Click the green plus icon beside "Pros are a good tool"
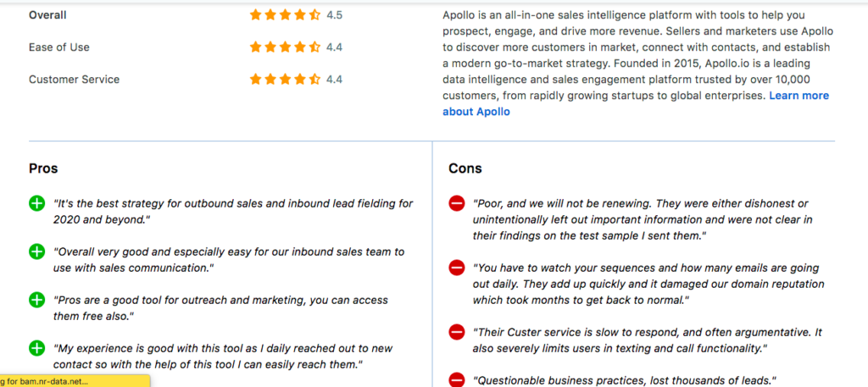 tap(36, 301)
